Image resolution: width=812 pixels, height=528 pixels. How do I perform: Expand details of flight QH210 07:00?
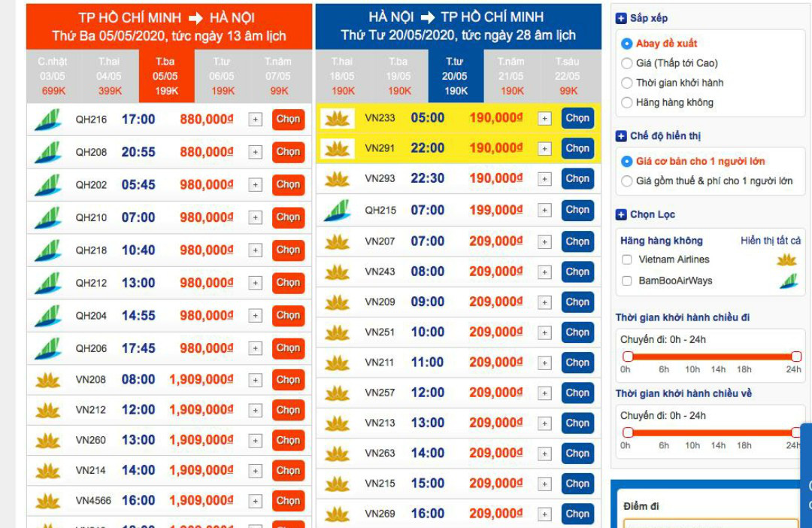[255, 217]
